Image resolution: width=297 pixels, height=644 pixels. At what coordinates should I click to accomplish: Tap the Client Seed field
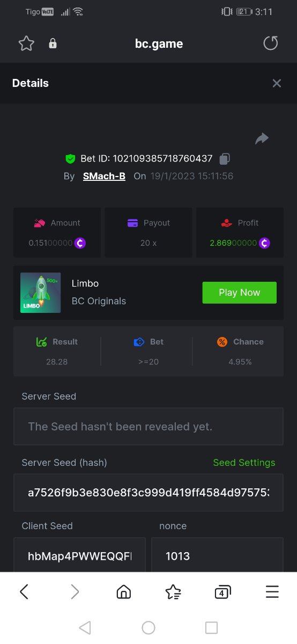(x=79, y=556)
